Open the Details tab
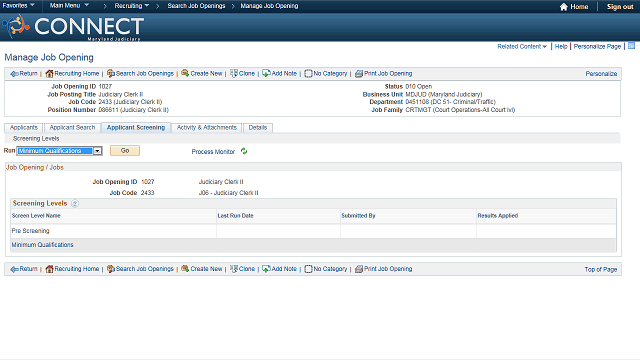The height and width of the screenshot is (360, 640). tap(258, 128)
